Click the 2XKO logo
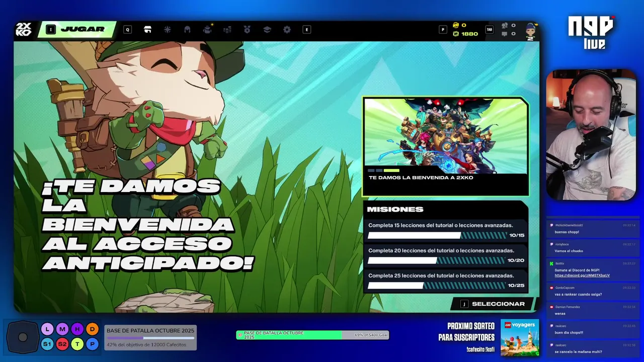Screen dimensions: 644x362 coord(23,29)
